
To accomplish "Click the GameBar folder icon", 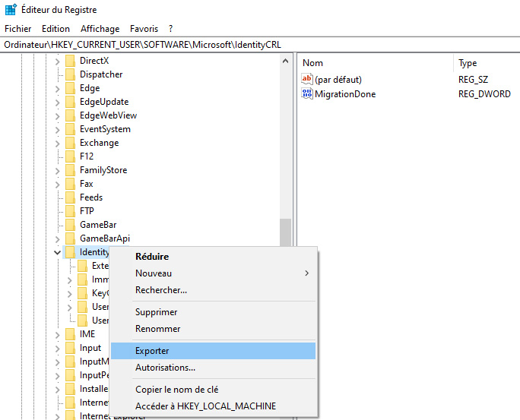I will (x=70, y=225).
